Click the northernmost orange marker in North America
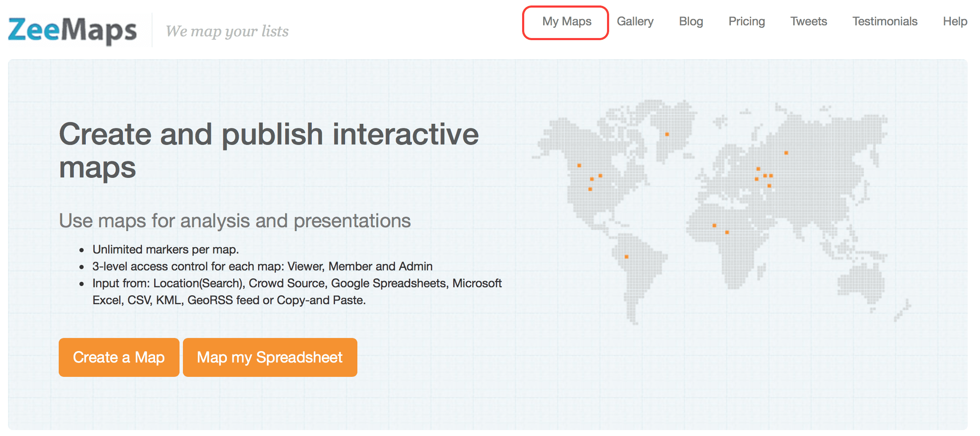This screenshot has height=436, width=980. [579, 166]
